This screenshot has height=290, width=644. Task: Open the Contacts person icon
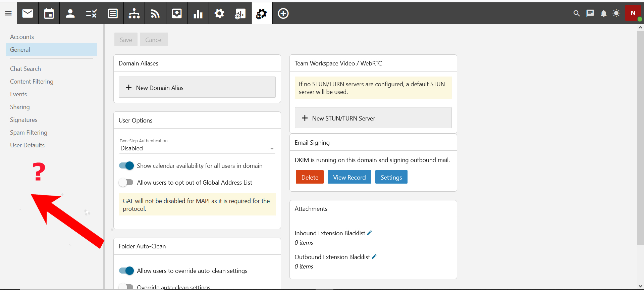coord(70,13)
